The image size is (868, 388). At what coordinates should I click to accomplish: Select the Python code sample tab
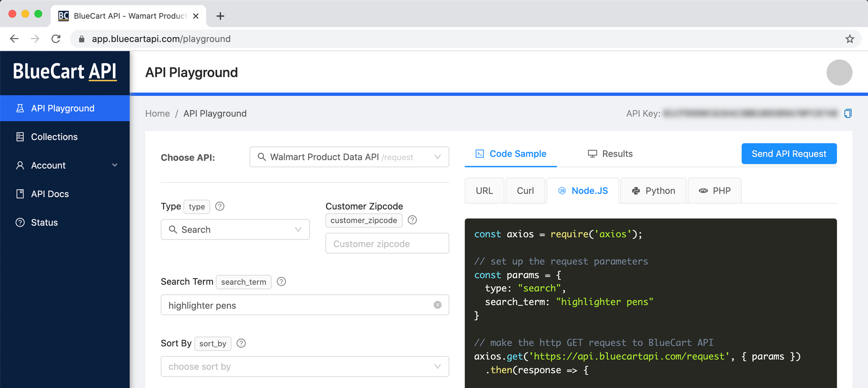(654, 191)
